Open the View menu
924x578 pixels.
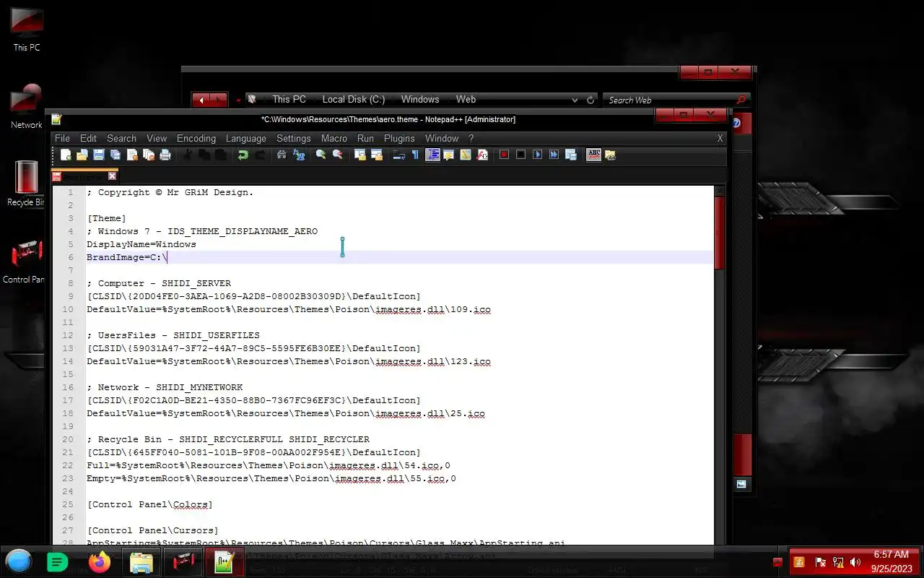point(157,138)
